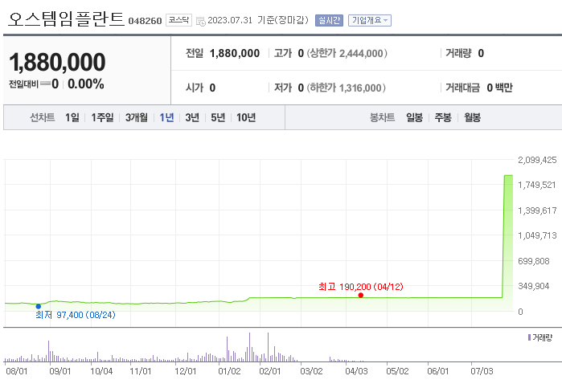Switch to the 월봉 monthly candle chart
Viewport: 562px width, 392px height.
473,117
